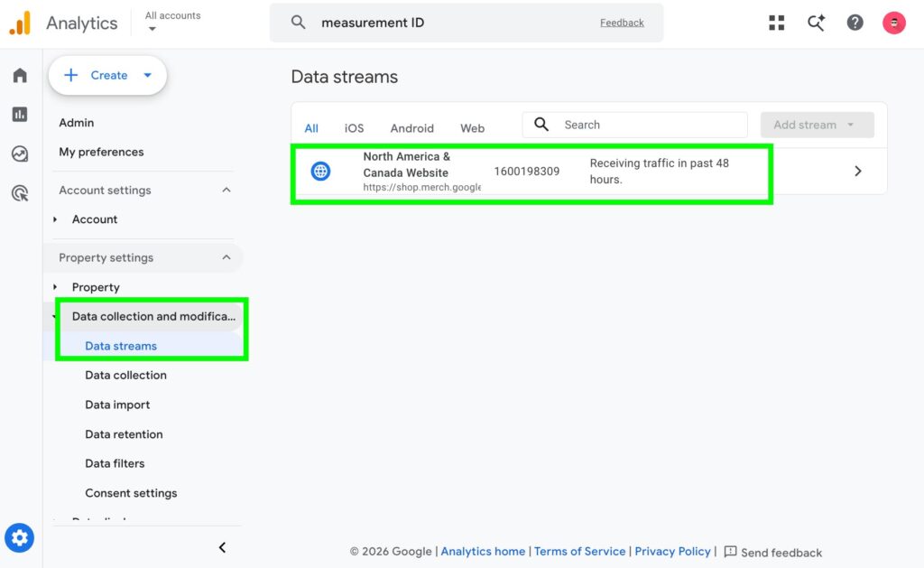
Task: Open the Terms of Service link
Action: tap(580, 552)
